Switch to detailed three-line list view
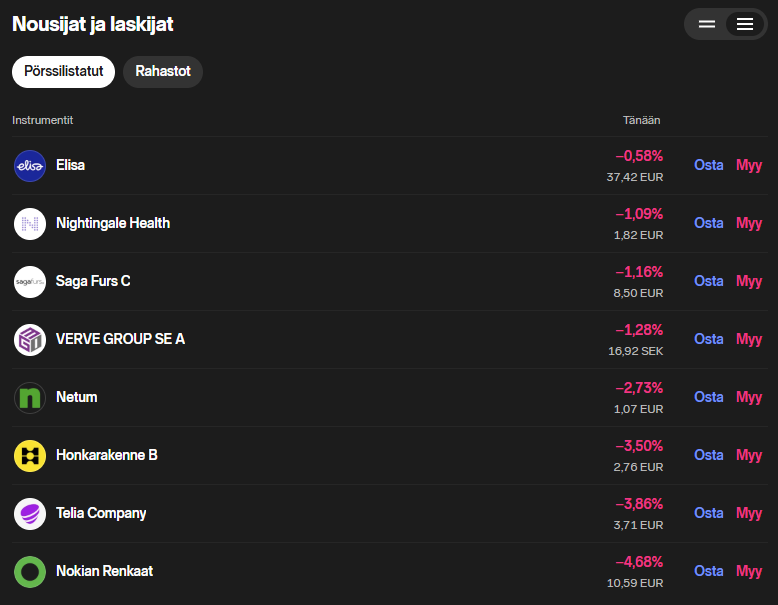The height and width of the screenshot is (605, 778). point(745,24)
